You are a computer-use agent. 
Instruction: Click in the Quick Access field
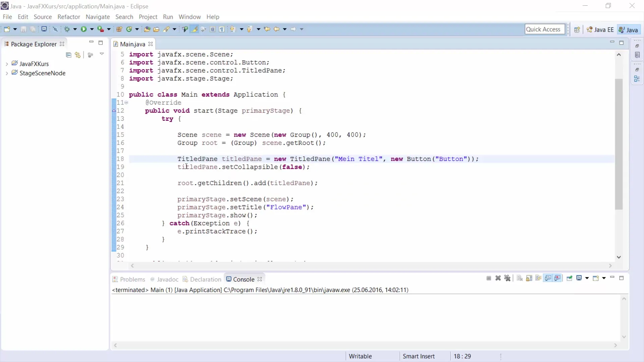[545, 29]
